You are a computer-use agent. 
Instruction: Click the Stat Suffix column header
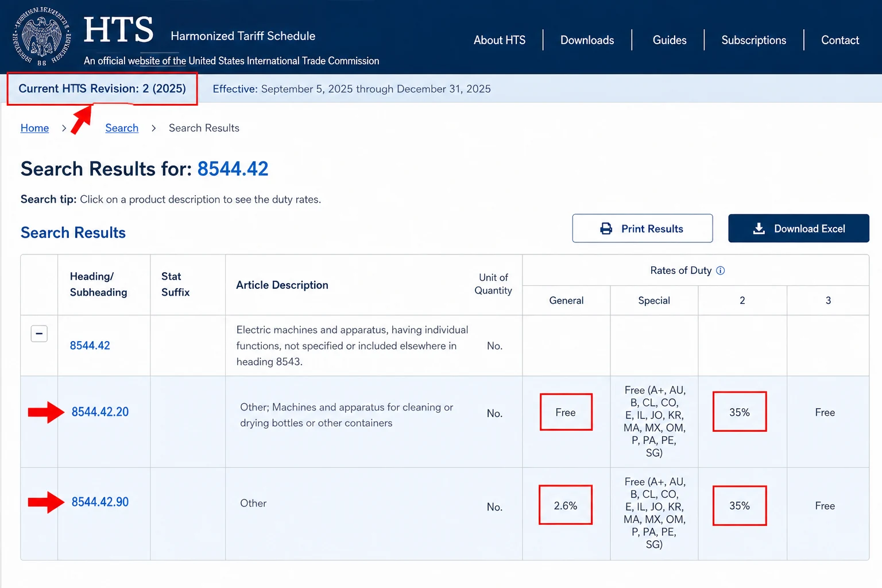[175, 284]
